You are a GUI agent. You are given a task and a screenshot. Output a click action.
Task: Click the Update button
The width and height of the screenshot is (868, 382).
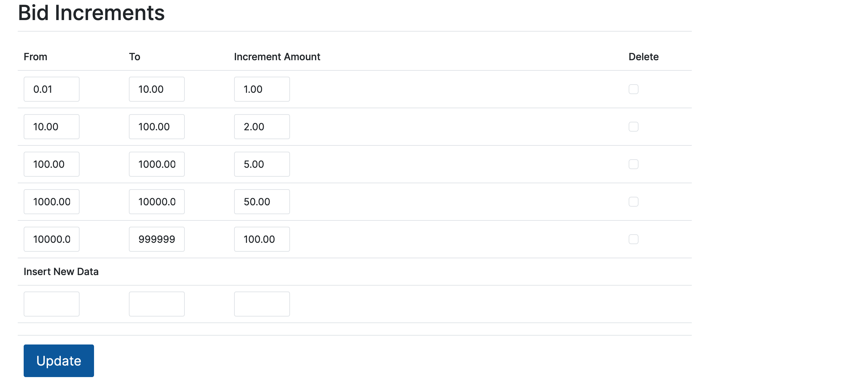click(x=58, y=360)
